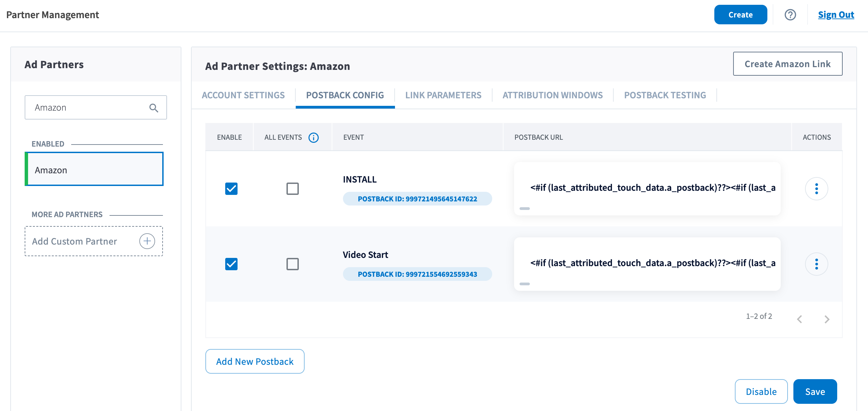Open actions menu for Video Start postback

coord(816,264)
